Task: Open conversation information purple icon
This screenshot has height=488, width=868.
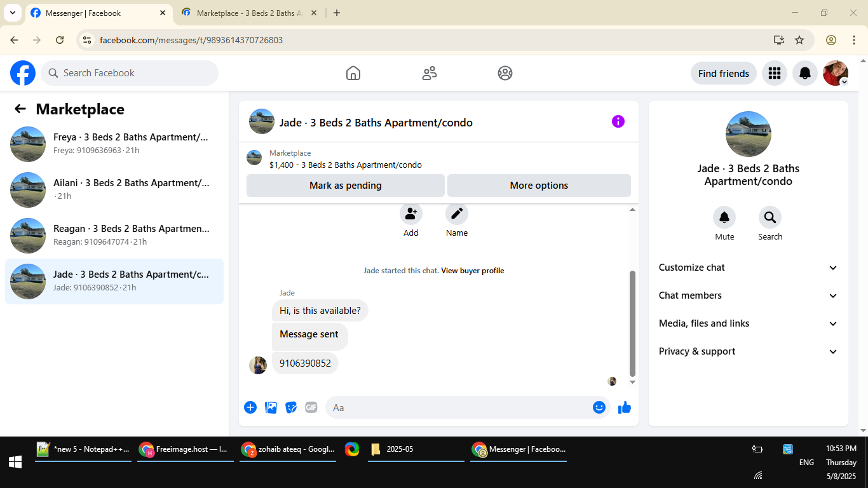Action: pyautogui.click(x=618, y=121)
